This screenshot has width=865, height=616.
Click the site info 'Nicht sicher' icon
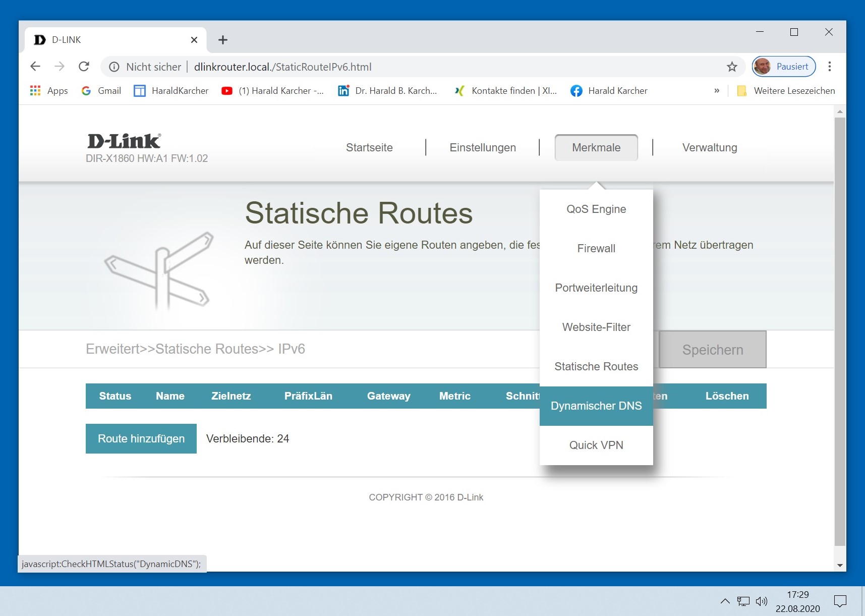[114, 67]
